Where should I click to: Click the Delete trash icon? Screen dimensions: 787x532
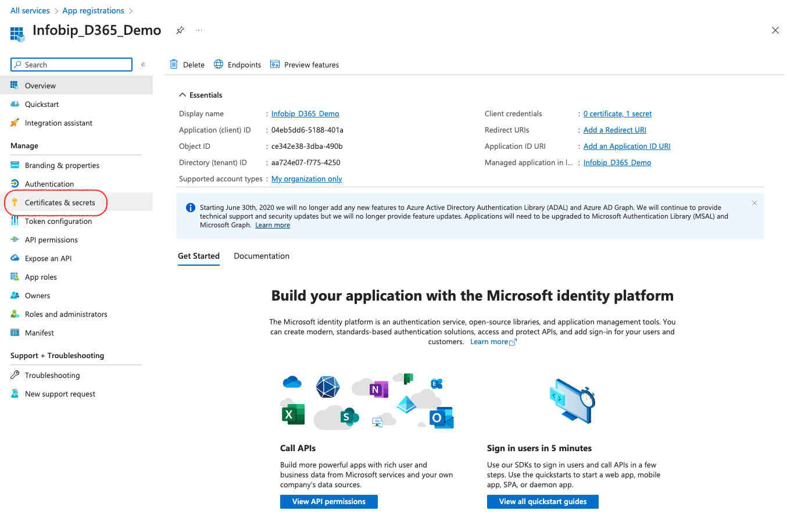pyautogui.click(x=173, y=64)
